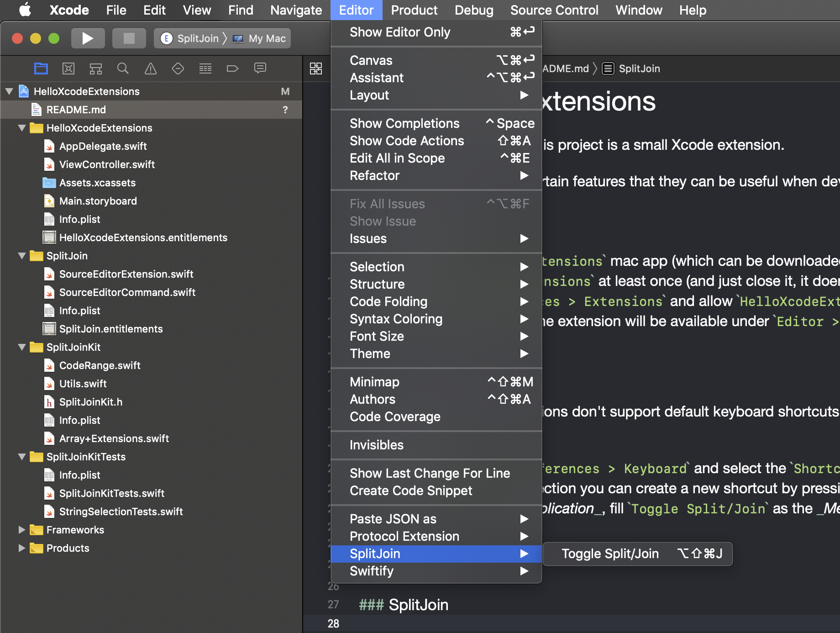Collapse the SplitJoinKitTests group

coord(22,457)
